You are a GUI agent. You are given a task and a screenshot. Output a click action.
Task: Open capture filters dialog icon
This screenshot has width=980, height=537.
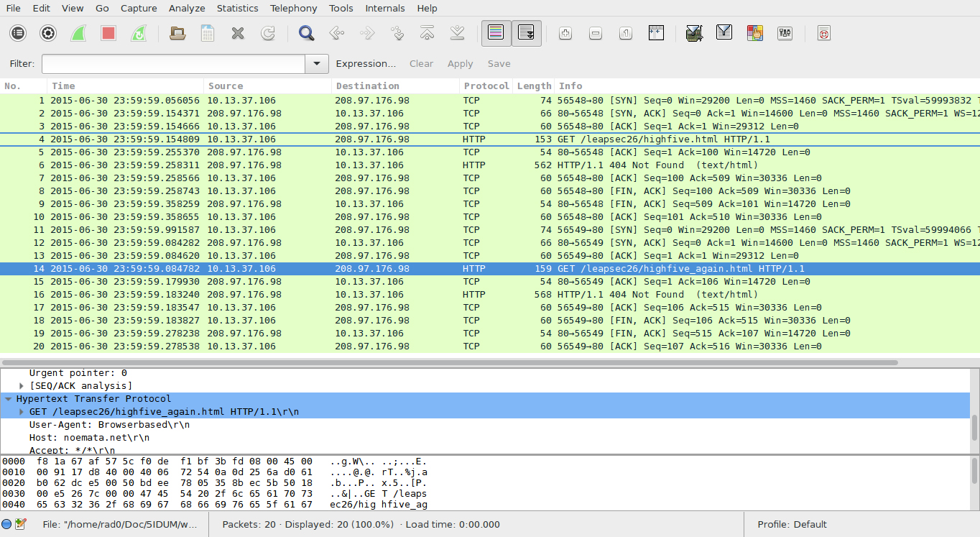click(694, 33)
